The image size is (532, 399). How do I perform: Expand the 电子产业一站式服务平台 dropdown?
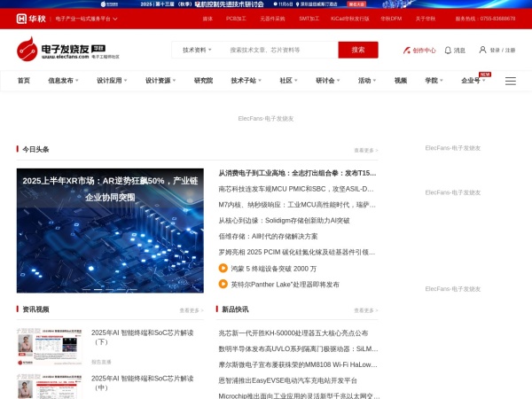pyautogui.click(x=86, y=19)
